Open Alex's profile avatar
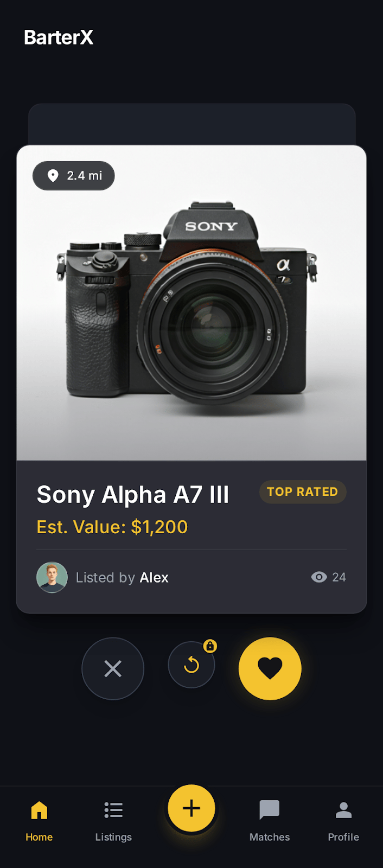 (52, 577)
